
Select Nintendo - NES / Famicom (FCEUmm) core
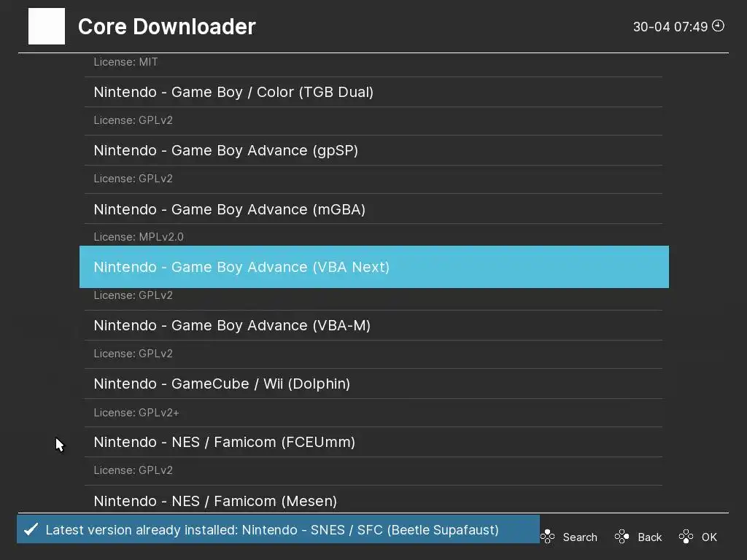[x=373, y=443]
